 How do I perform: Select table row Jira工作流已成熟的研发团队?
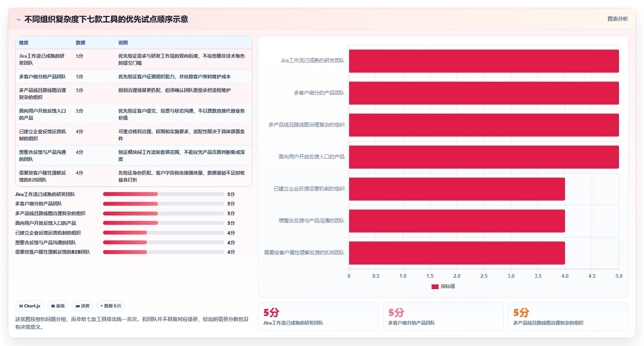134,59
